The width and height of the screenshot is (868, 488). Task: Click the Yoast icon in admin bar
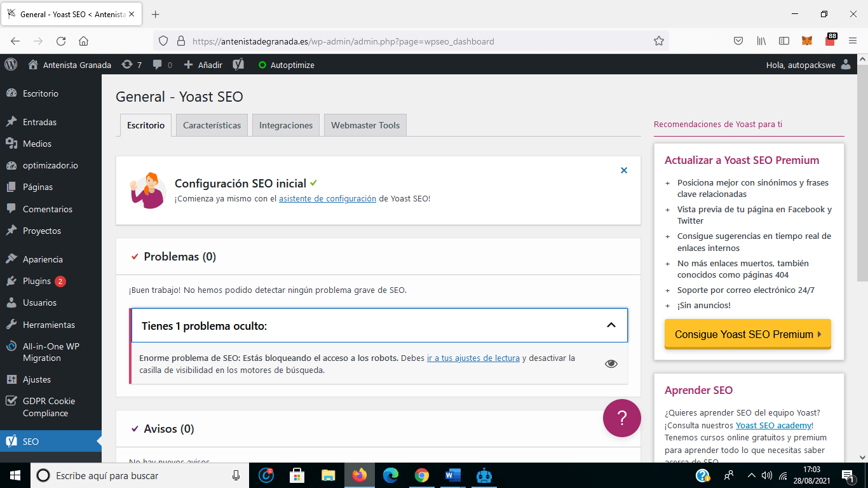tap(239, 65)
